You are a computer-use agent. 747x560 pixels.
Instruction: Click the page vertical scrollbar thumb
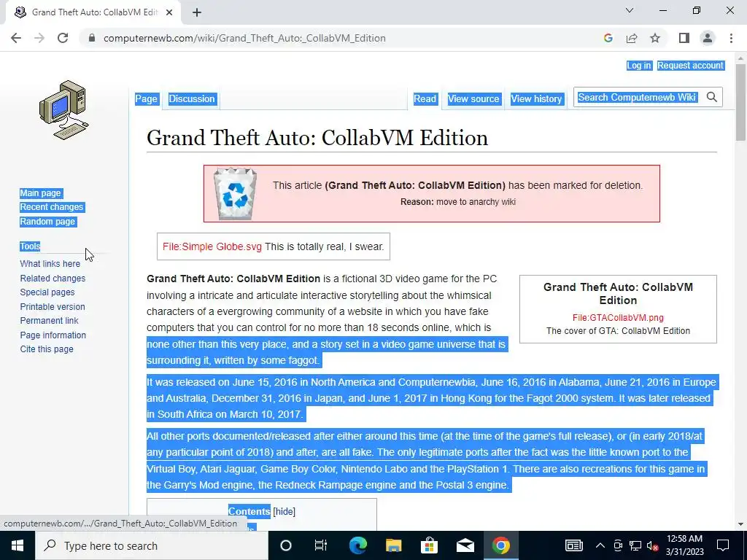740,101
